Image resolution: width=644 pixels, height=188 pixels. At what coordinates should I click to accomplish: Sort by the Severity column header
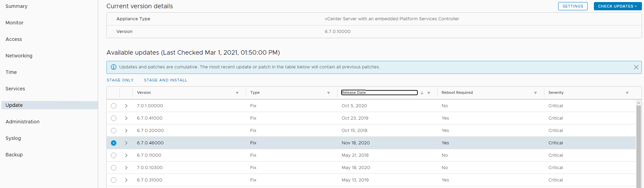556,93
